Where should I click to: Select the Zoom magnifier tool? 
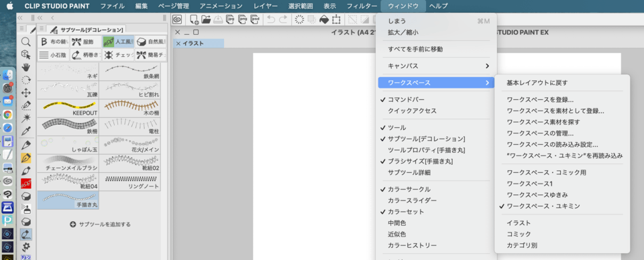[26, 42]
